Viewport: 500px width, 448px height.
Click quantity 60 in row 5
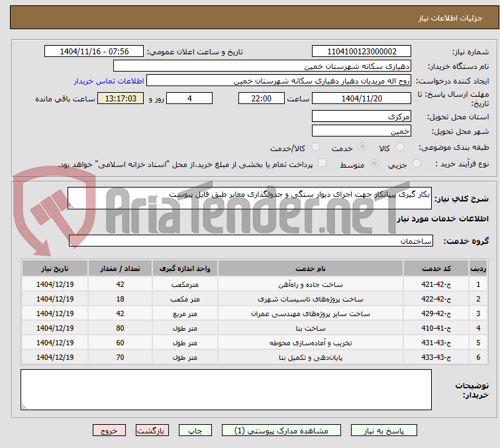(x=121, y=343)
